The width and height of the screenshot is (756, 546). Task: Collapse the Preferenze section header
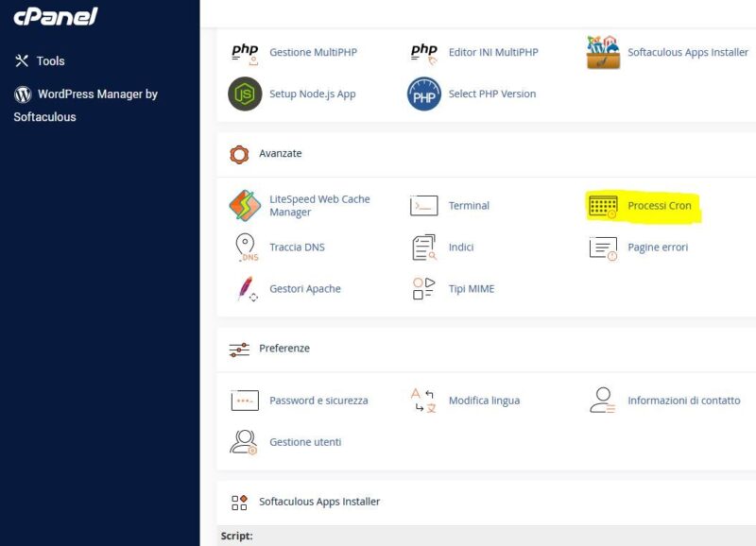pyautogui.click(x=487, y=349)
